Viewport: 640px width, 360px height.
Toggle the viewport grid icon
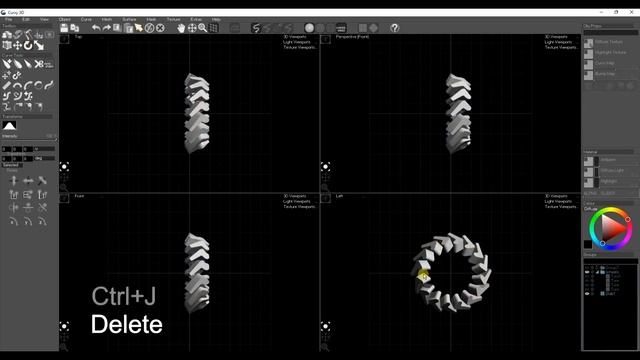[213, 28]
